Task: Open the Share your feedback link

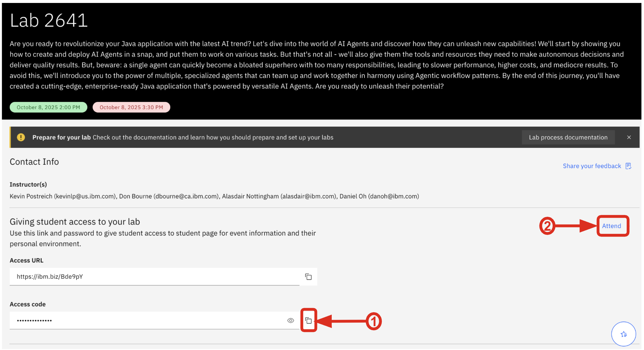Action: (592, 166)
